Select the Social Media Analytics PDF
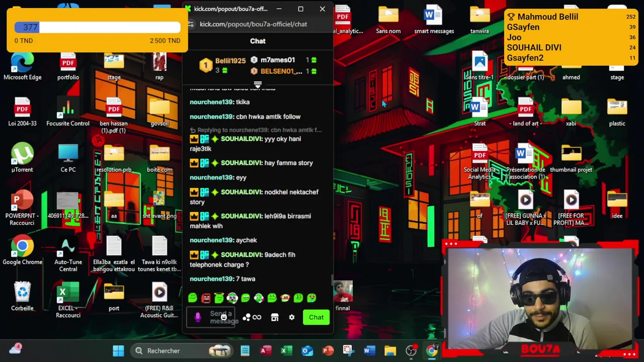The image size is (644, 362). point(479,162)
